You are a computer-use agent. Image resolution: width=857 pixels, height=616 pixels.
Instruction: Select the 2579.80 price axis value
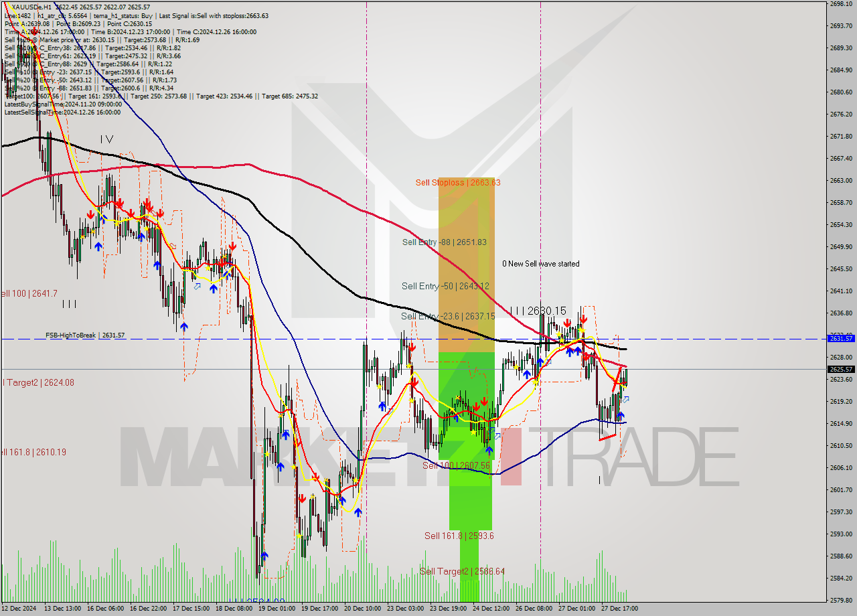coord(840,600)
